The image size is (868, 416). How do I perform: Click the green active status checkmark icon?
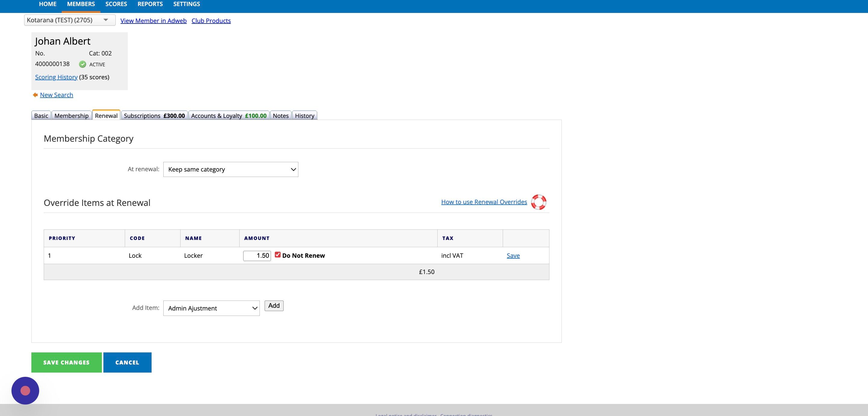click(x=83, y=65)
